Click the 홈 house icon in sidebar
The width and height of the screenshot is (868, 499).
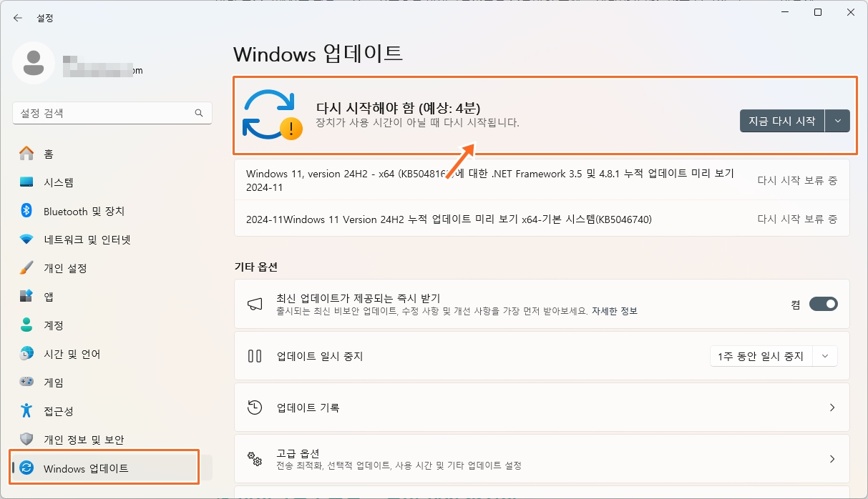[26, 154]
